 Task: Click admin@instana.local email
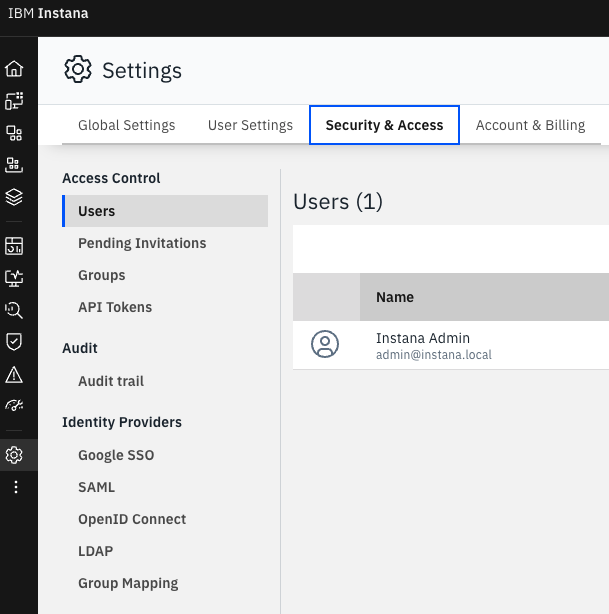click(x=434, y=355)
